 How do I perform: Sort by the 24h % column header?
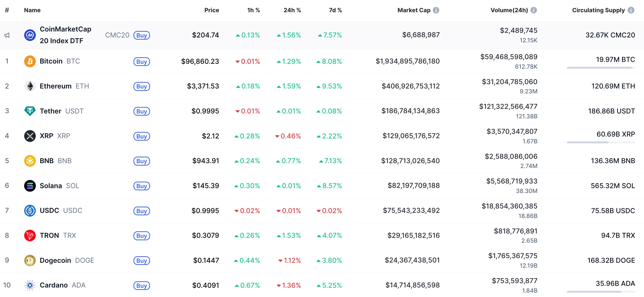click(292, 10)
